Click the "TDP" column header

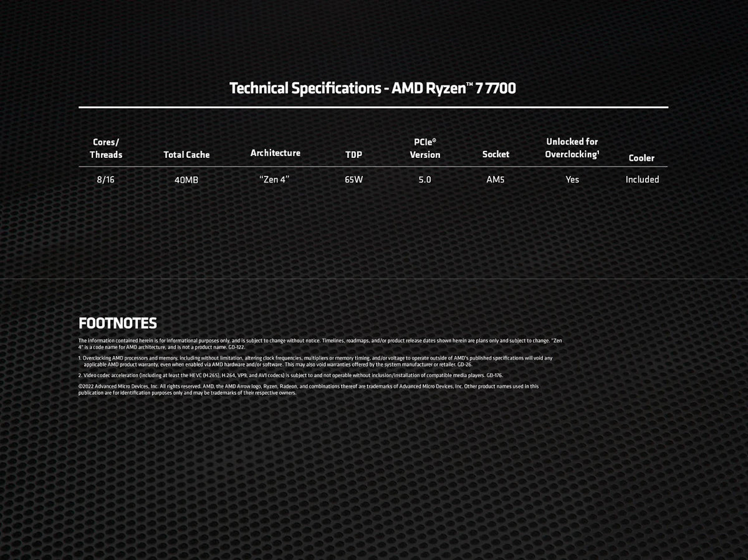coord(353,155)
